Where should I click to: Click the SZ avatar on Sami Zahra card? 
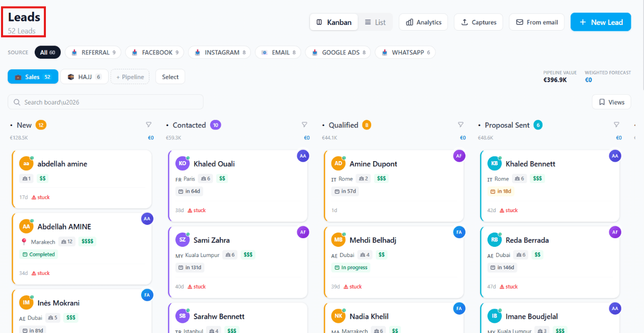pos(183,240)
